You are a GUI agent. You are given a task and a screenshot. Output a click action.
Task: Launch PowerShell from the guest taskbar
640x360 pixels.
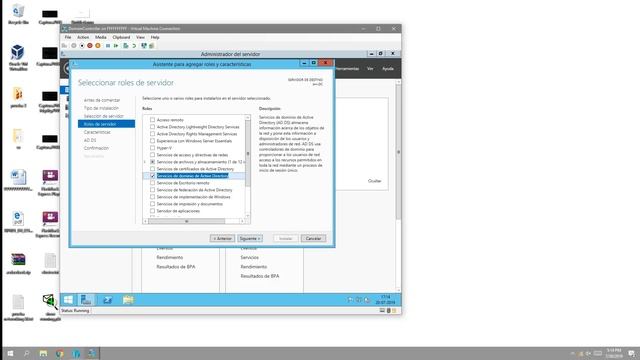click(107, 300)
